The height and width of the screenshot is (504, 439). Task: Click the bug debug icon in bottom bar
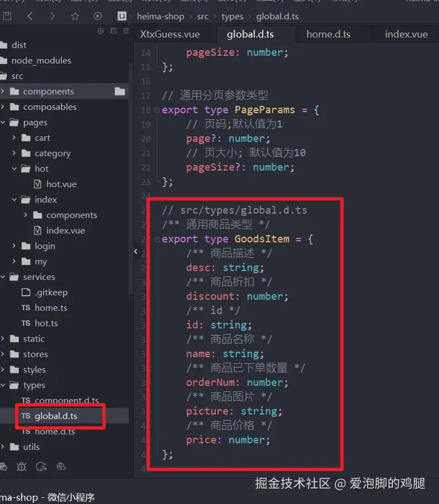22,466
